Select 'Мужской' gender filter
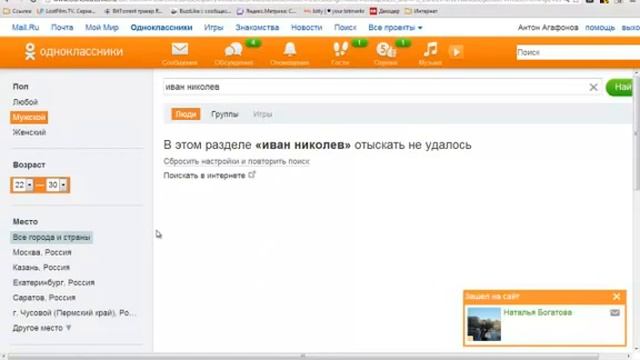Image resolution: width=640 pixels, height=360 pixels. (x=29, y=117)
